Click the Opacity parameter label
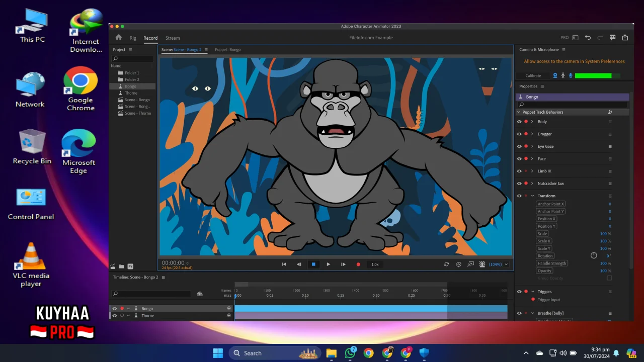 pos(544,270)
